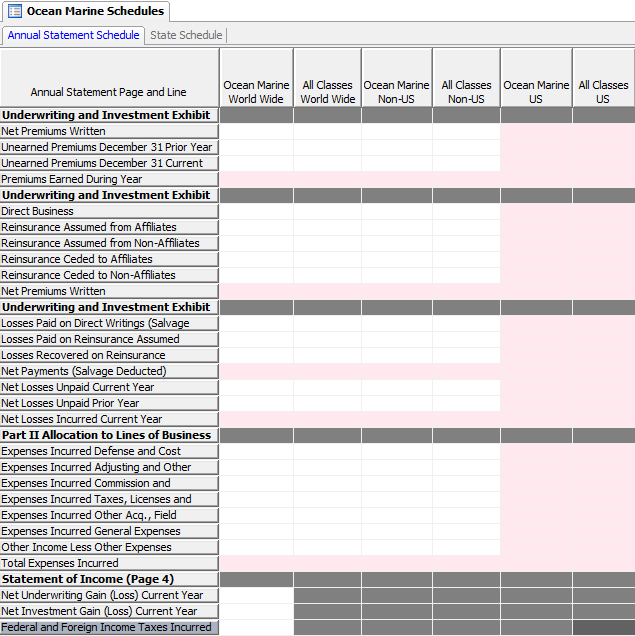
Task: Select Net Payments (Salvage Deducted) row
Action: tap(109, 371)
